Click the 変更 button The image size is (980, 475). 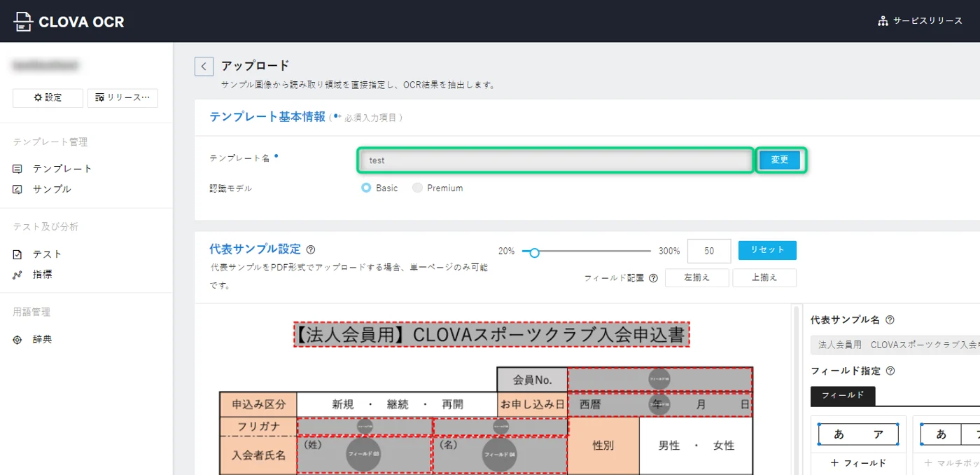pyautogui.click(x=780, y=160)
